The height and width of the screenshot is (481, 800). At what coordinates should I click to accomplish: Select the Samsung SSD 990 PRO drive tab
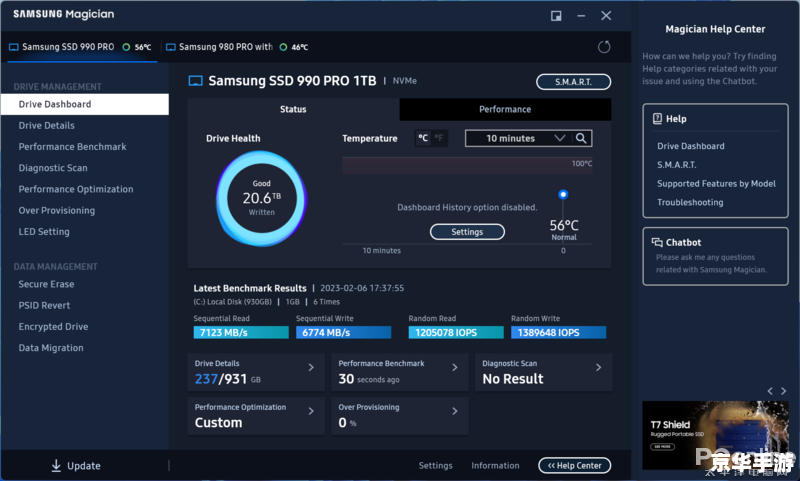[x=82, y=47]
